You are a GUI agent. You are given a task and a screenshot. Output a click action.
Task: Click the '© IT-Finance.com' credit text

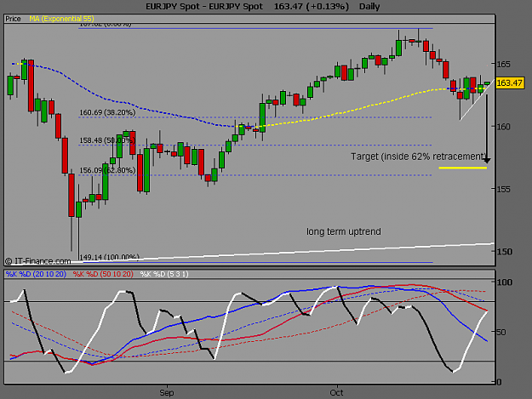pyautogui.click(x=38, y=261)
